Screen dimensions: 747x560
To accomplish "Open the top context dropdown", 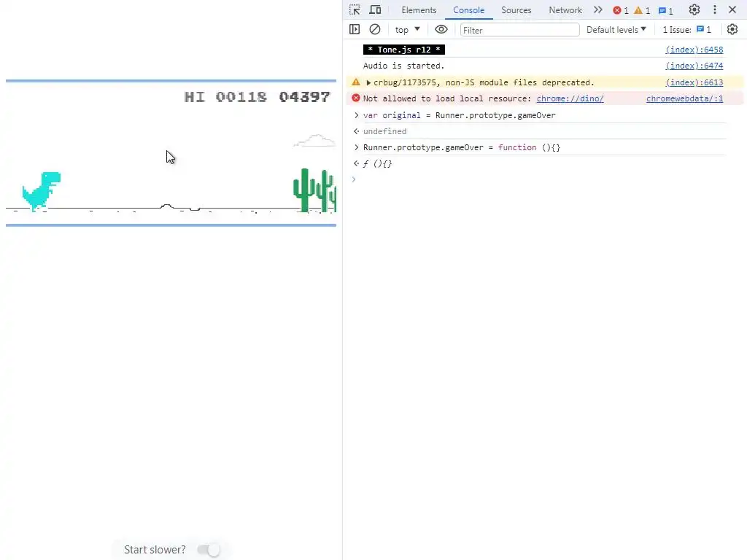I will (x=407, y=29).
